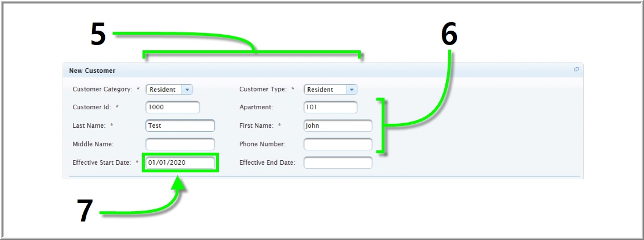The width and height of the screenshot is (644, 240).
Task: Open the Customer Category dropdown arrow
Action: click(x=186, y=90)
